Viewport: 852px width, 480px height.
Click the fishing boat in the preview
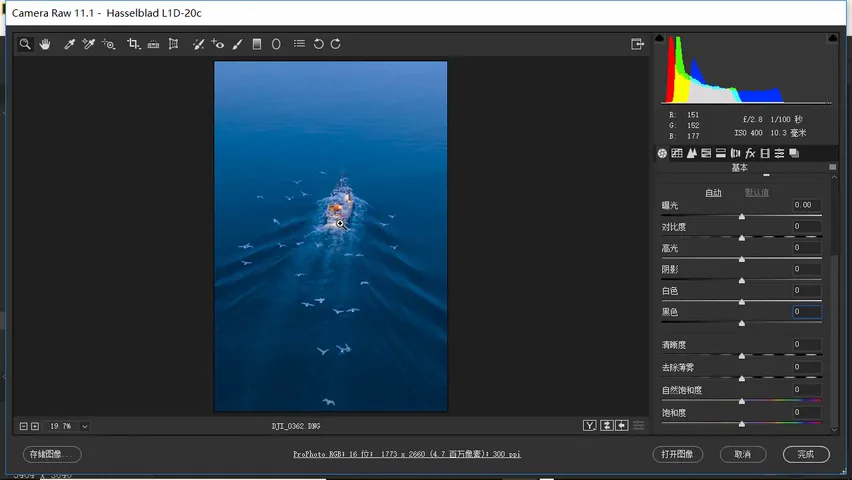(340, 204)
